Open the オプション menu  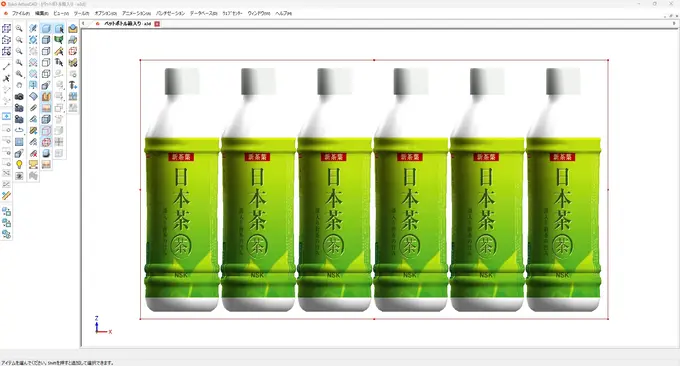105,13
